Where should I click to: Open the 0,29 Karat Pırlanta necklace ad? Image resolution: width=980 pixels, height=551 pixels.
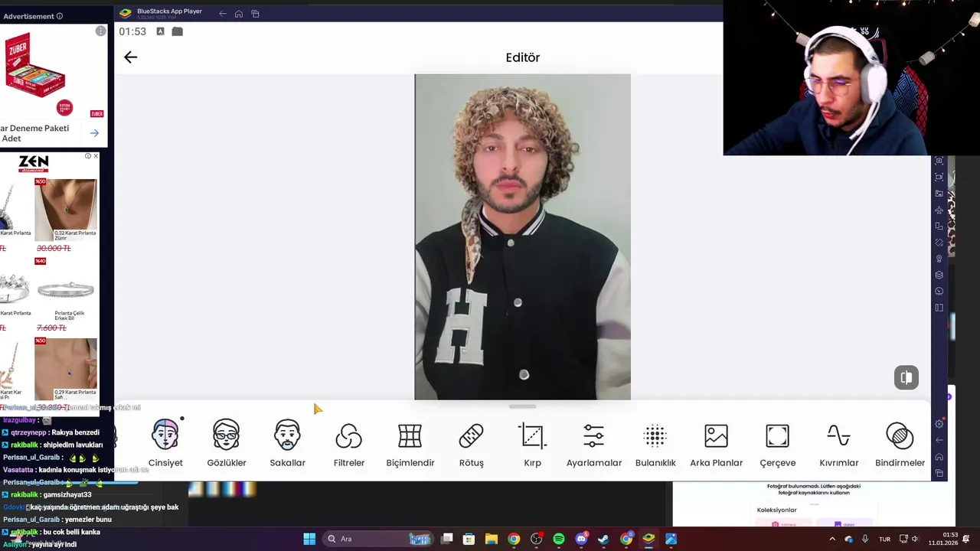point(66,369)
